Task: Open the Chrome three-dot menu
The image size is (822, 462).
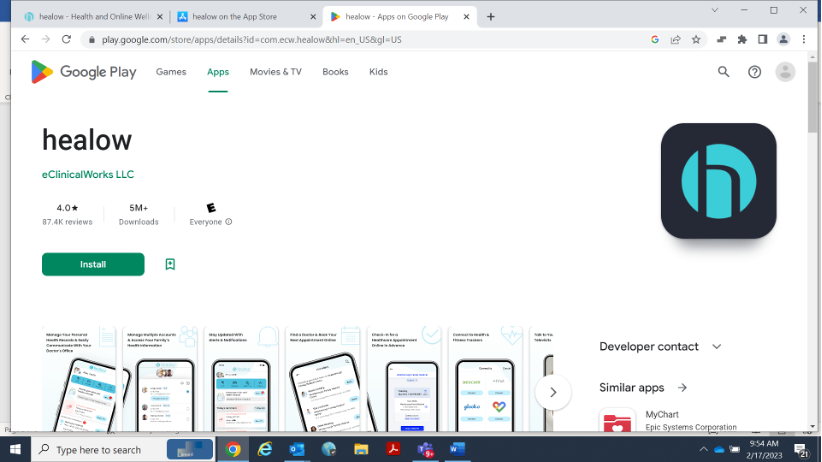Action: pyautogui.click(x=804, y=39)
